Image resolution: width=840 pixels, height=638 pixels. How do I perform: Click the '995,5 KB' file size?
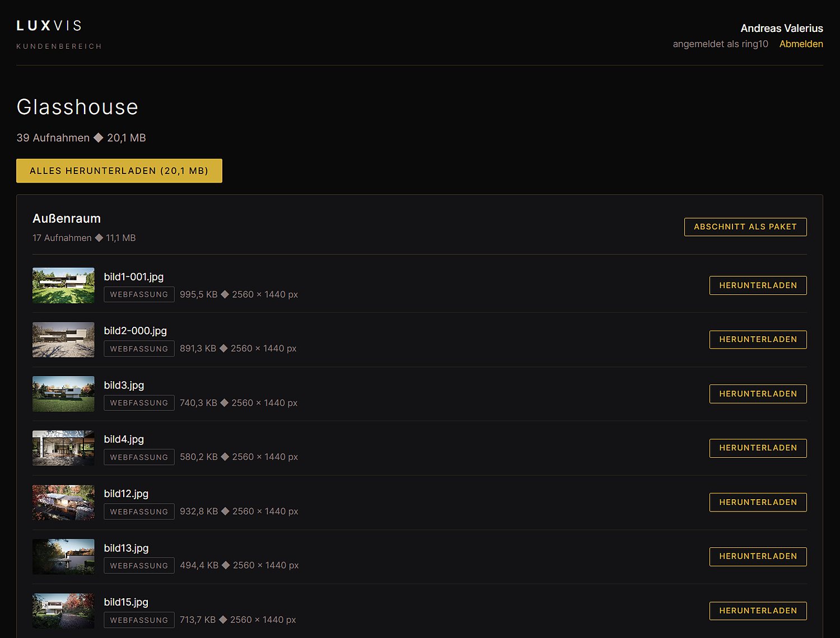pyautogui.click(x=199, y=294)
